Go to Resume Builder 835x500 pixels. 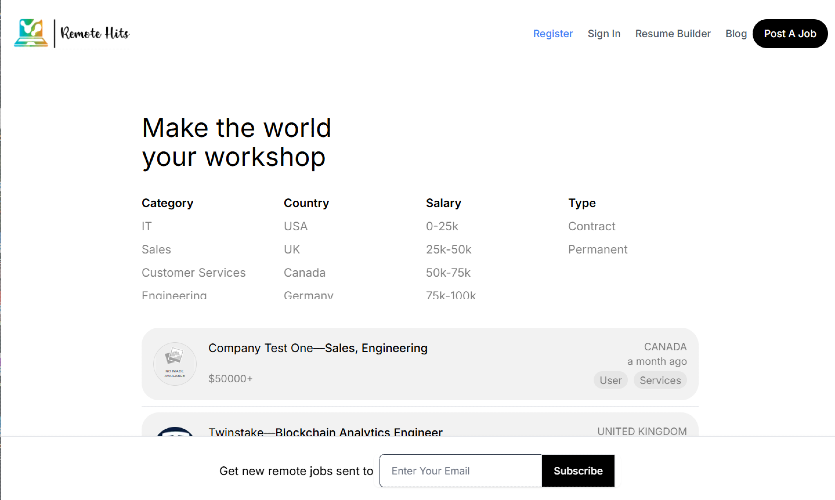(673, 34)
